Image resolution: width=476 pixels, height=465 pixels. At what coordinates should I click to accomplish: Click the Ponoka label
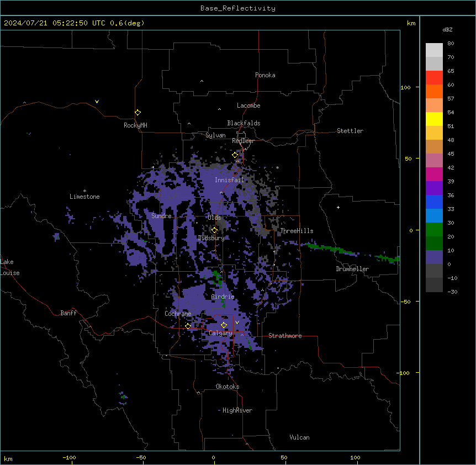[265, 75]
